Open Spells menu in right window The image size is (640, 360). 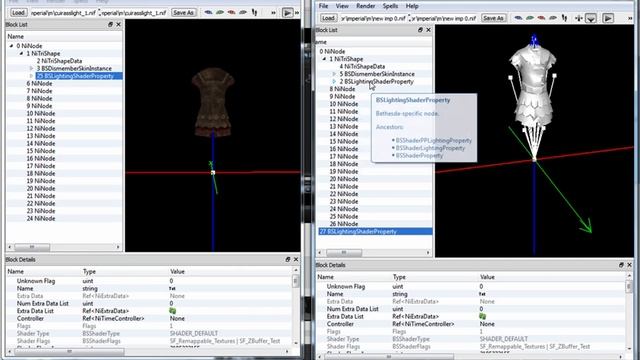pos(390,6)
